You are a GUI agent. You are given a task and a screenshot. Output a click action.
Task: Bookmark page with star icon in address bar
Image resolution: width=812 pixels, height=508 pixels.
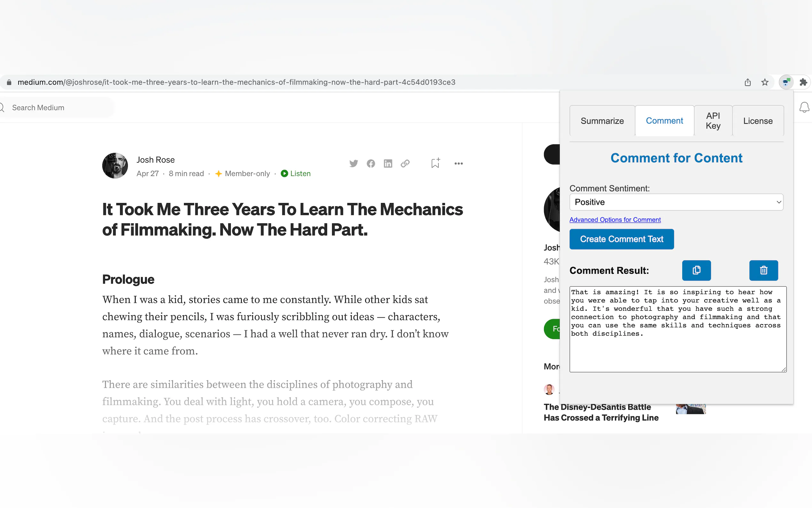point(765,82)
